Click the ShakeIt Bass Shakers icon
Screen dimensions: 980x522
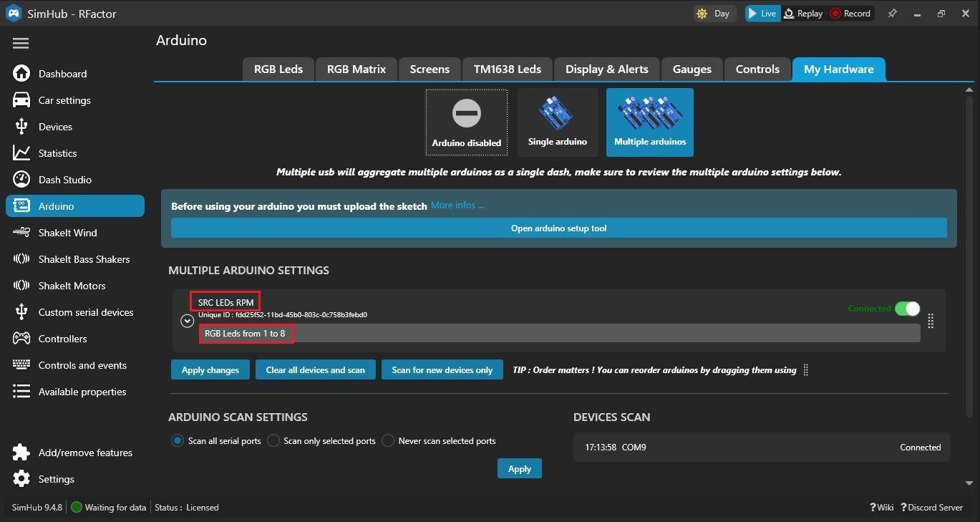21,259
